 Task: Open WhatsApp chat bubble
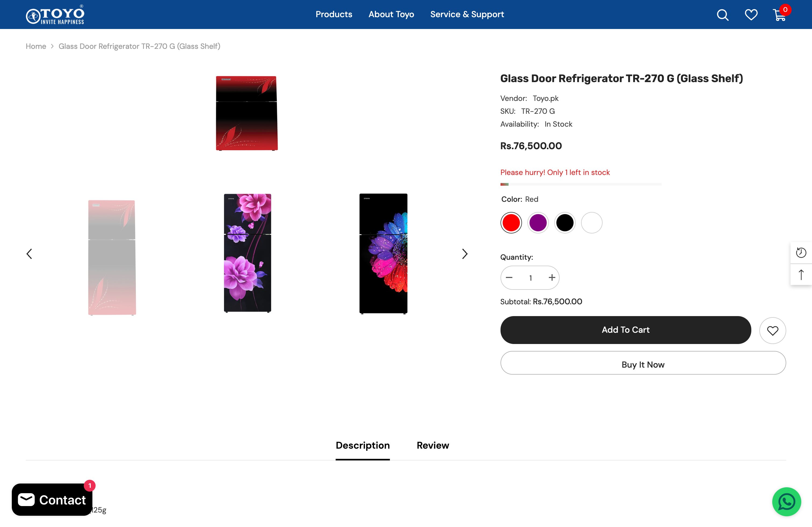(786, 502)
